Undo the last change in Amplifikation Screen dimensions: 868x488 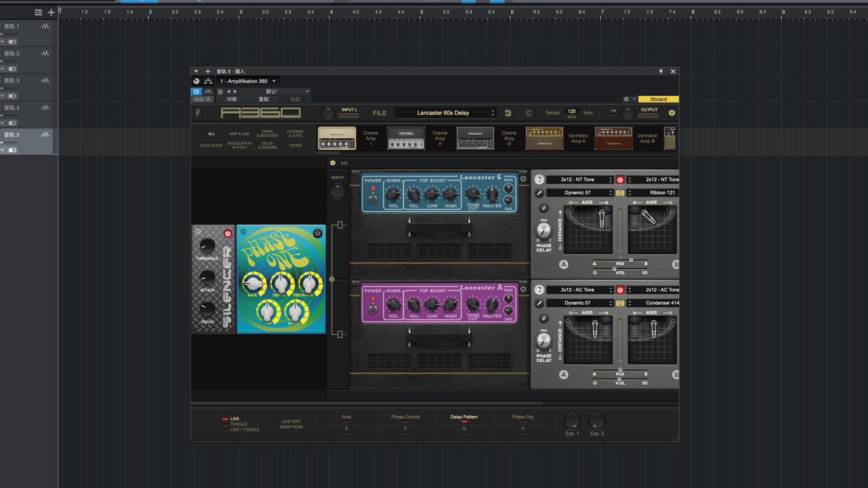pyautogui.click(x=508, y=113)
